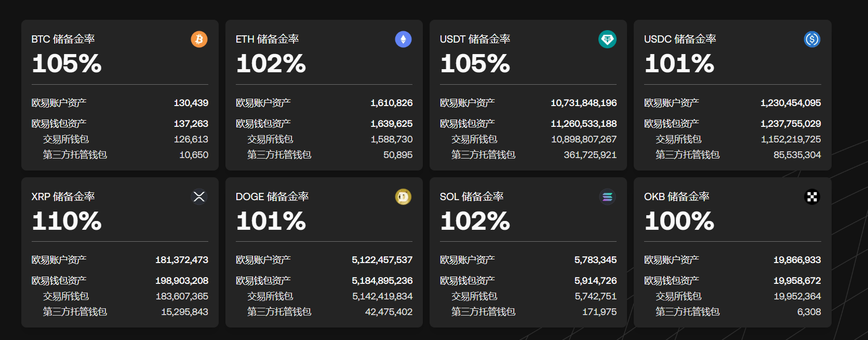The width and height of the screenshot is (868, 340).
Task: Click BTC reserve ratio 105%
Action: coord(66,64)
